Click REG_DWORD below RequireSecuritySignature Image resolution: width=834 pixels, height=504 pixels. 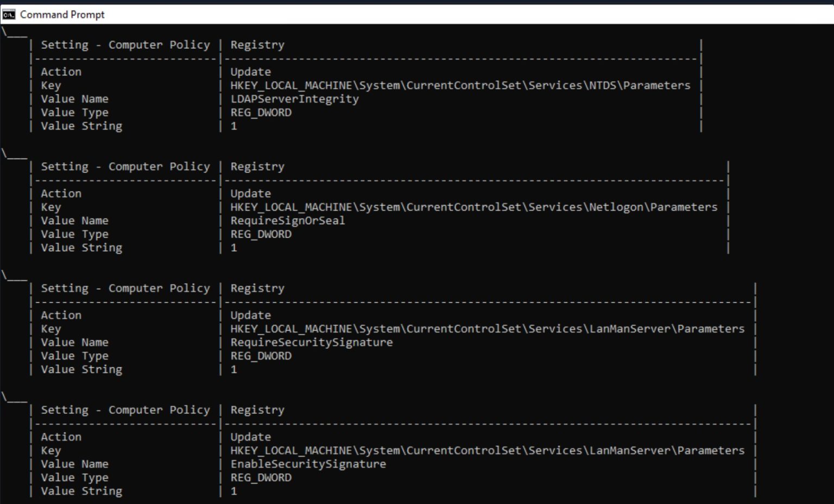261,356
